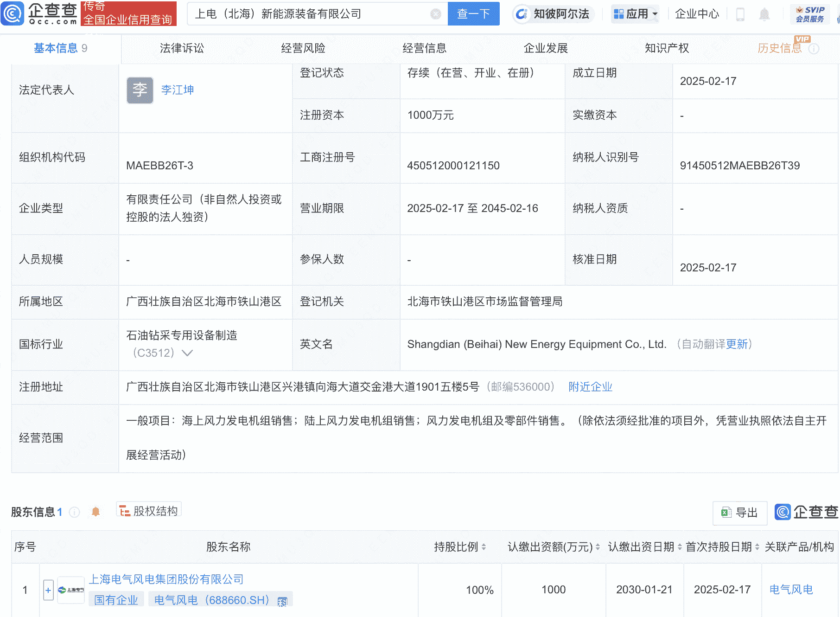Clear the search box with the x icon
The width and height of the screenshot is (840, 617).
coord(435,14)
